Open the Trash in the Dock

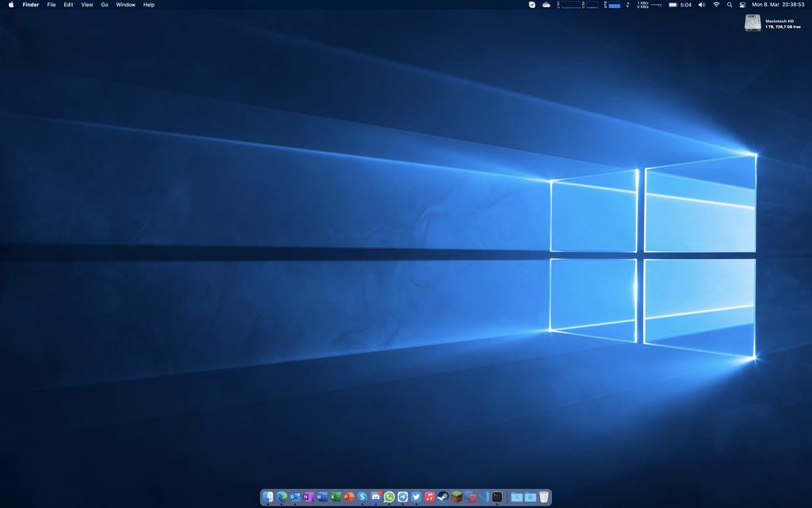pyautogui.click(x=544, y=497)
